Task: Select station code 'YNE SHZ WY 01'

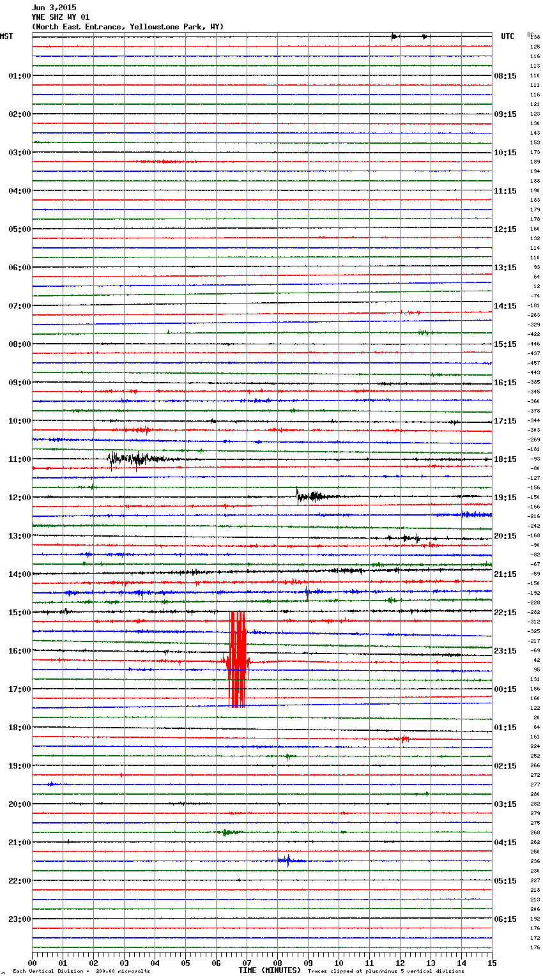Action: [61, 17]
